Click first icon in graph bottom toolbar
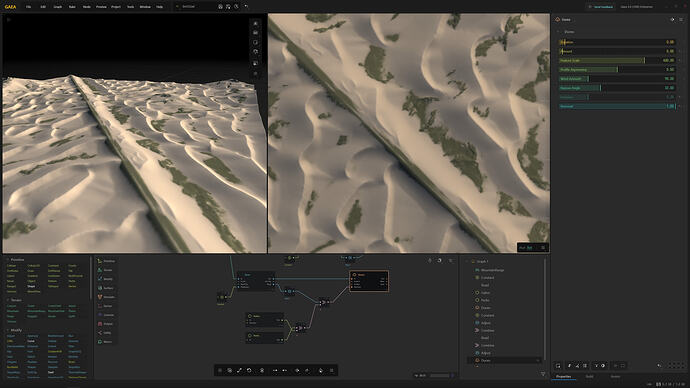This screenshot has height=388, width=690. 220,370
